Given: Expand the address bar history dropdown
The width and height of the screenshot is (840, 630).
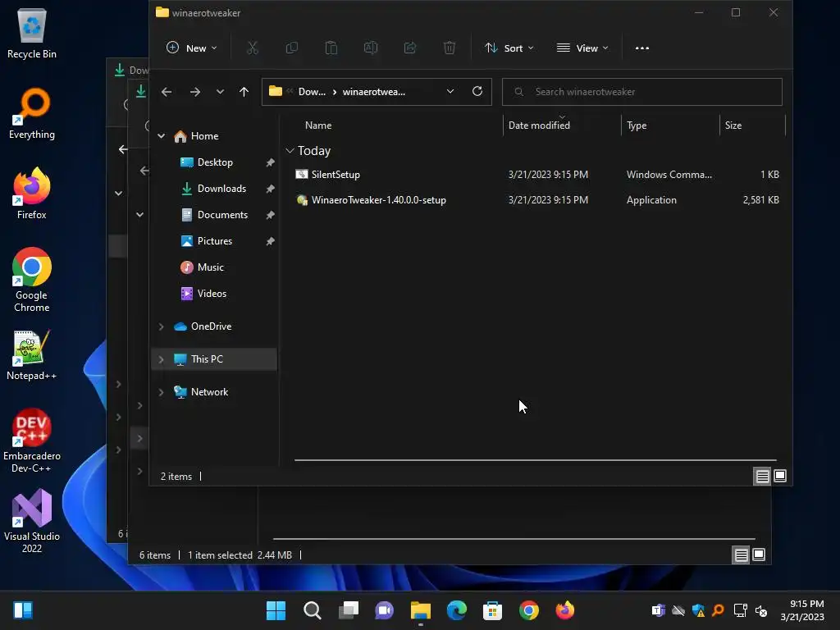Looking at the screenshot, I should point(450,91).
